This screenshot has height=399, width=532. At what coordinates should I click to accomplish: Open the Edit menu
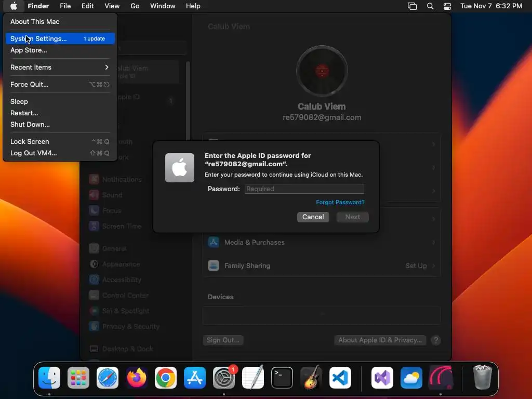[87, 6]
